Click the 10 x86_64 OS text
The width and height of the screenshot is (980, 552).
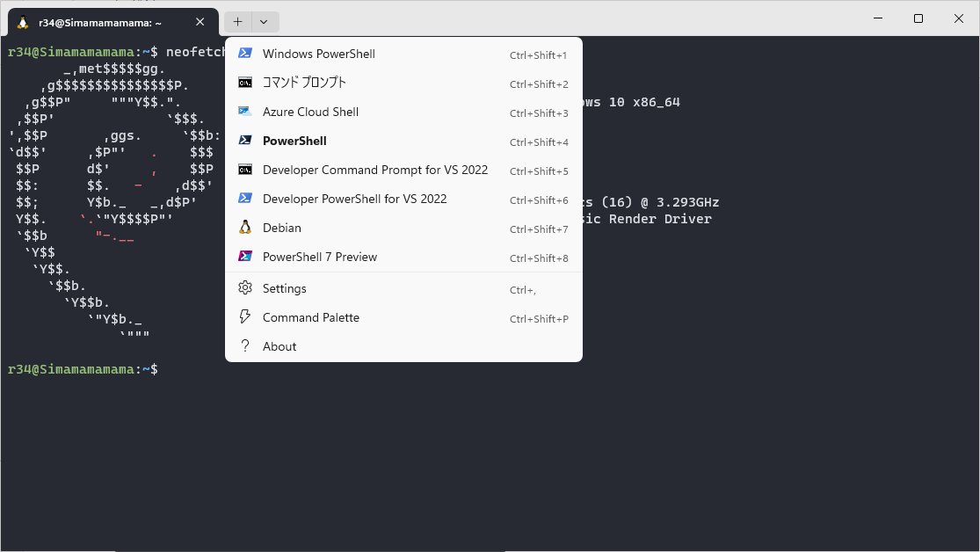click(644, 102)
